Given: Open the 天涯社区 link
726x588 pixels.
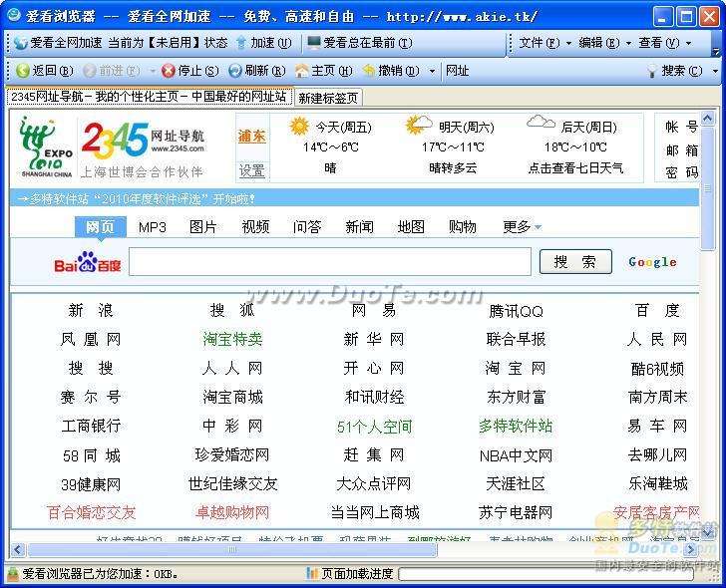Looking at the screenshot, I should [516, 484].
